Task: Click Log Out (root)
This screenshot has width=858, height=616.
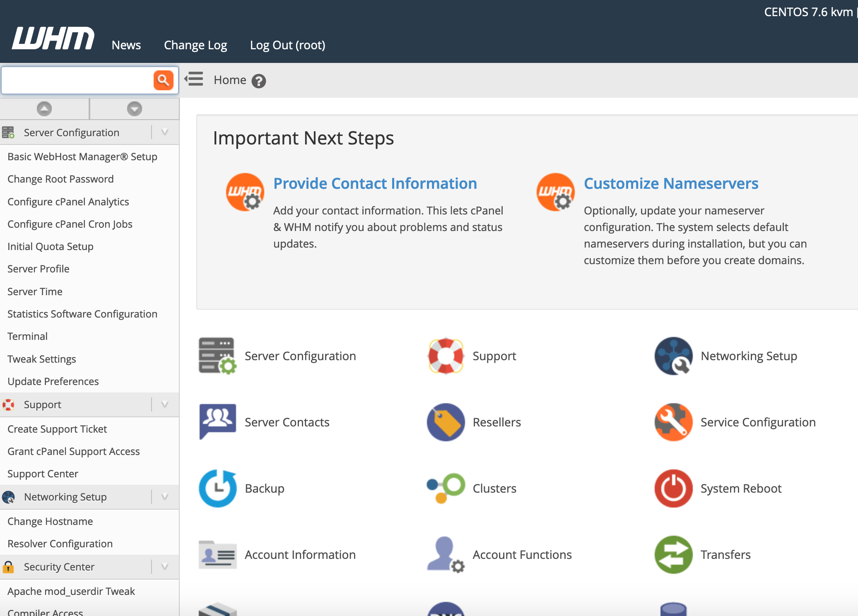Action: coord(287,45)
